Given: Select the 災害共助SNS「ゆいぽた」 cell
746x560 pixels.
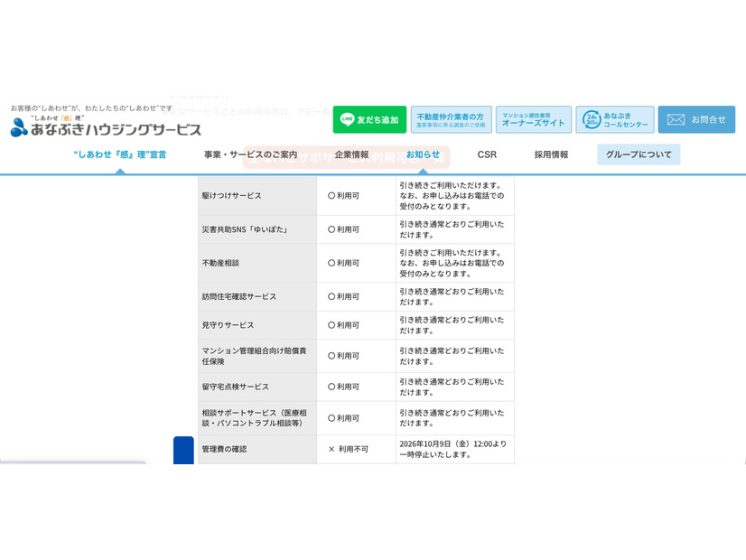Looking at the screenshot, I should (257, 229).
